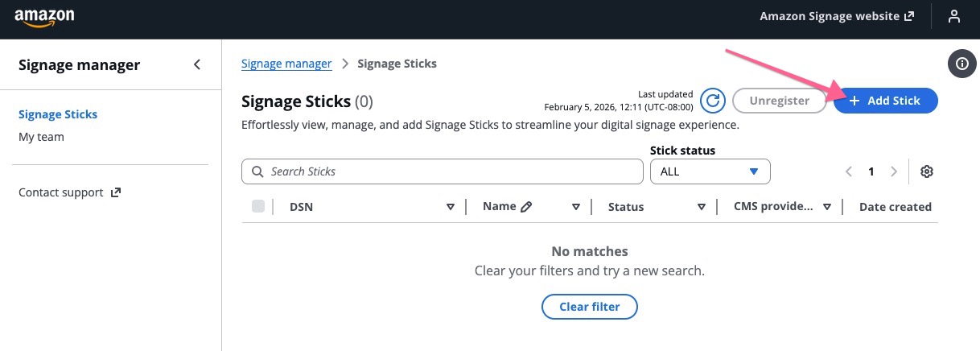Viewport: 980px width, 351px height.
Task: Open the Stick status dropdown
Action: (x=710, y=171)
